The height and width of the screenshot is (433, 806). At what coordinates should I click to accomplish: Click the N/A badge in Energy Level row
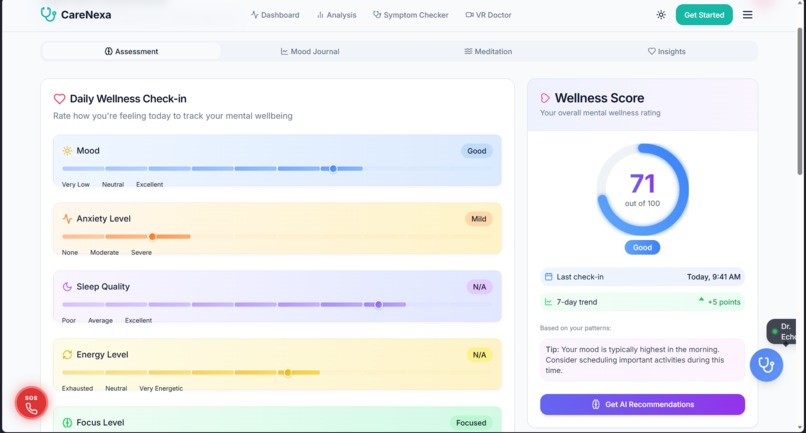479,354
